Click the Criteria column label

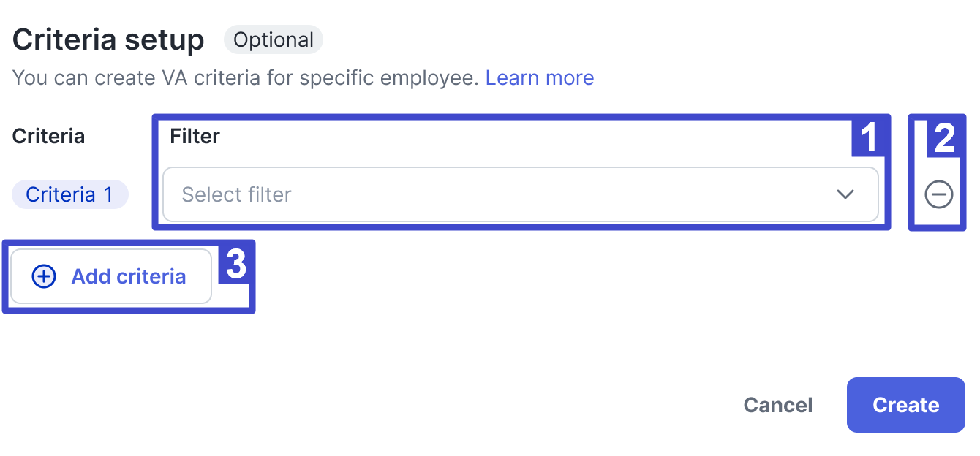48,136
